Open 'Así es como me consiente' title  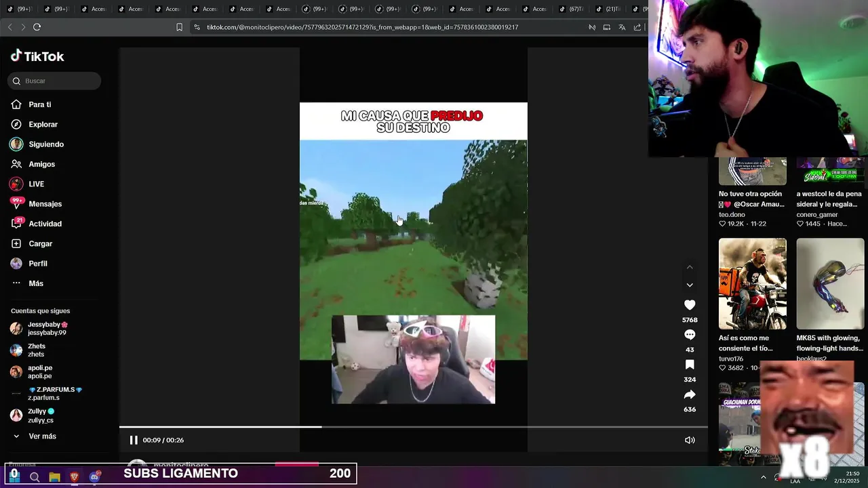[x=746, y=343]
